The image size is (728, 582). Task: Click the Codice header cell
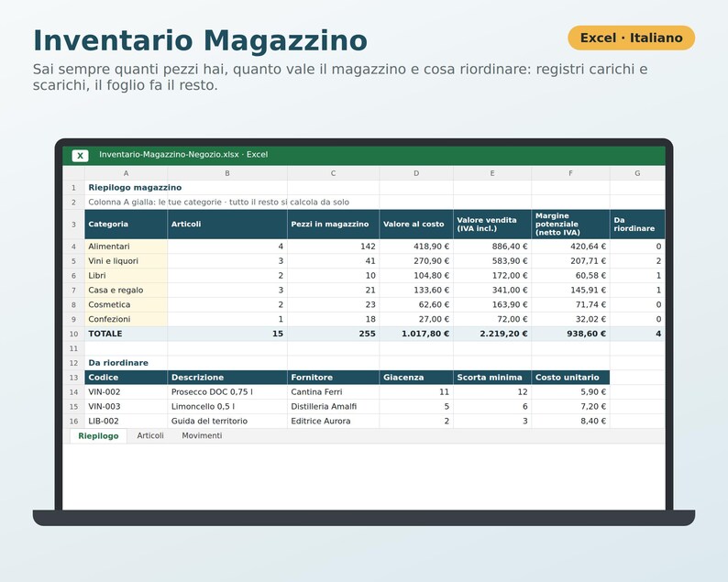[x=126, y=378]
